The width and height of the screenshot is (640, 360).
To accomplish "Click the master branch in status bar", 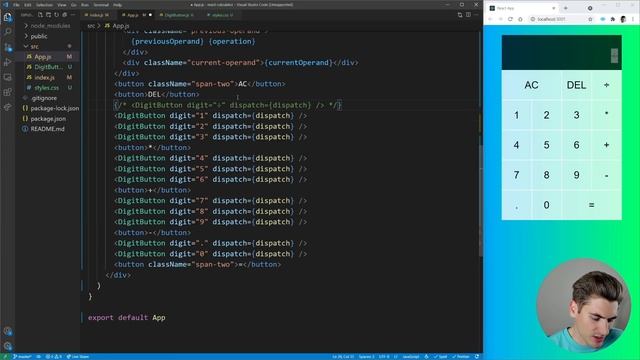I will point(22,357).
